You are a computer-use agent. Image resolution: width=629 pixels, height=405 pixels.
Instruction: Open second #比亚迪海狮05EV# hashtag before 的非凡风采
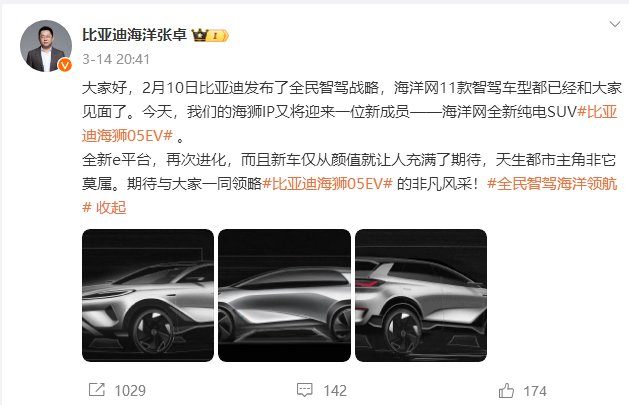pyautogui.click(x=327, y=184)
